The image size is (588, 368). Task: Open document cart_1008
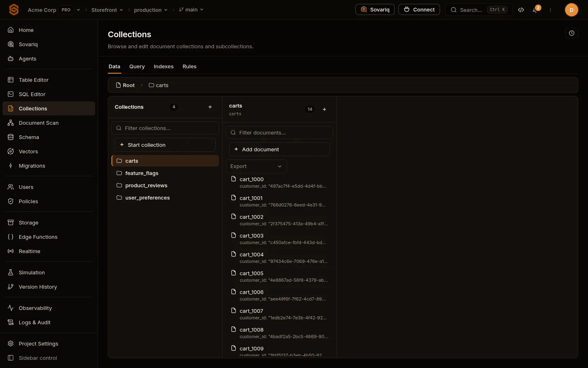[279, 333]
